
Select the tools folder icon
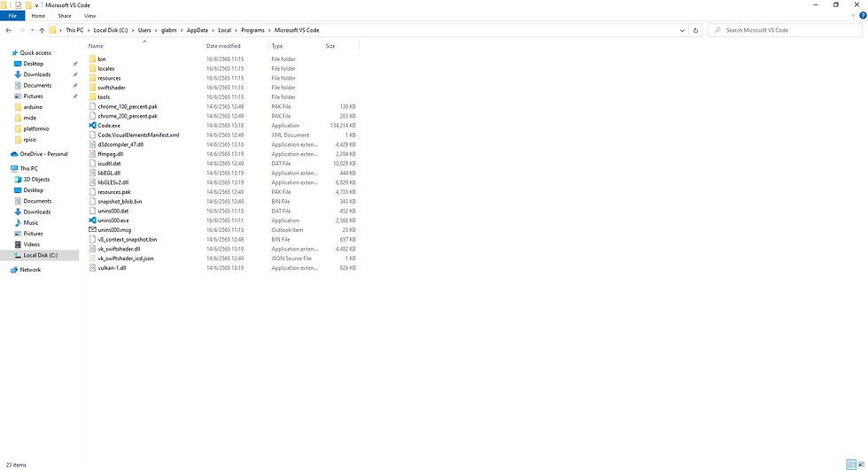pos(92,96)
